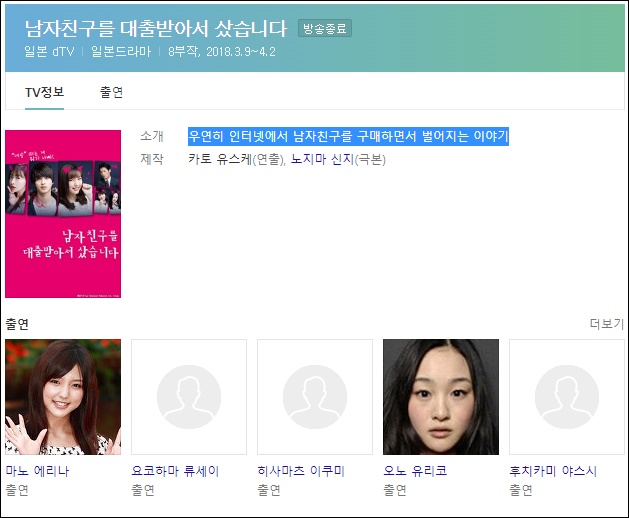This screenshot has width=629, height=518.
Task: Open the 히사마츠 이쿠미 name link
Action: pos(301,470)
